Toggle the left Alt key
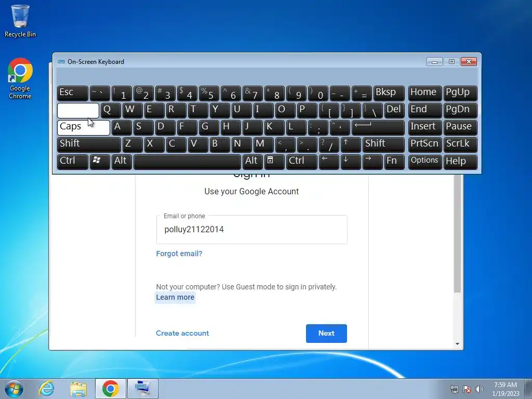 coord(122,162)
